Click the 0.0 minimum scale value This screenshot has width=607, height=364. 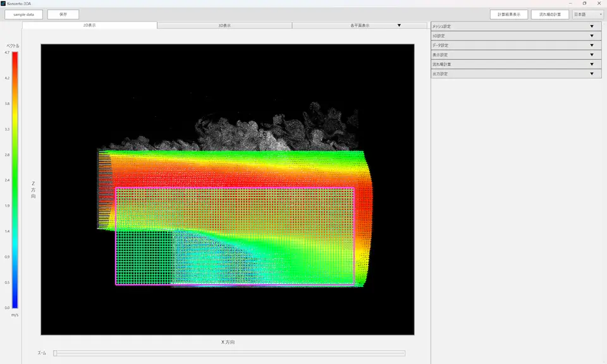coord(7,308)
